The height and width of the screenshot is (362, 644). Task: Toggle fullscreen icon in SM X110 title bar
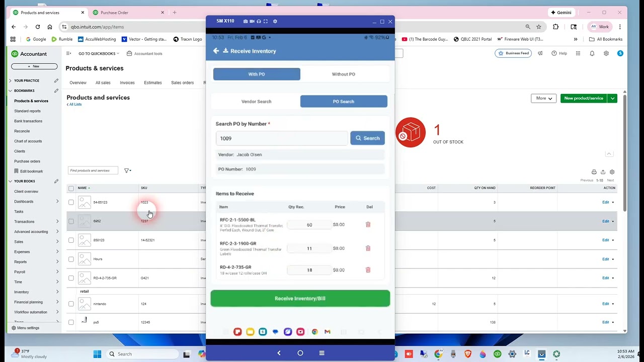click(266, 22)
